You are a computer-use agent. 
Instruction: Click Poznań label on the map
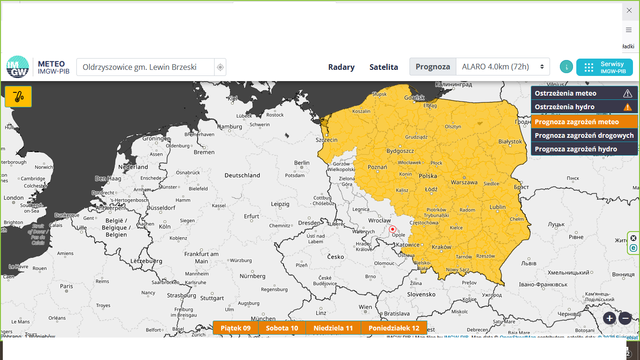coord(377,167)
